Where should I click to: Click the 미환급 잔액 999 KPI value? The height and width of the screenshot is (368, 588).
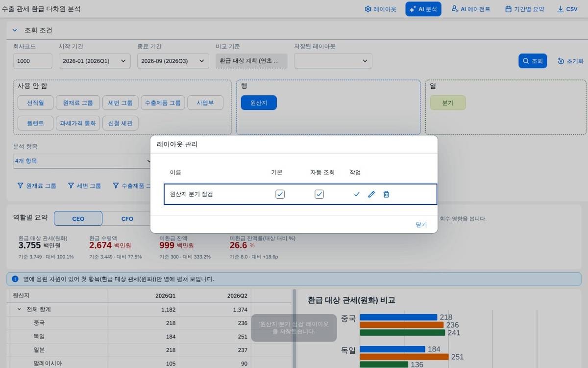(167, 245)
